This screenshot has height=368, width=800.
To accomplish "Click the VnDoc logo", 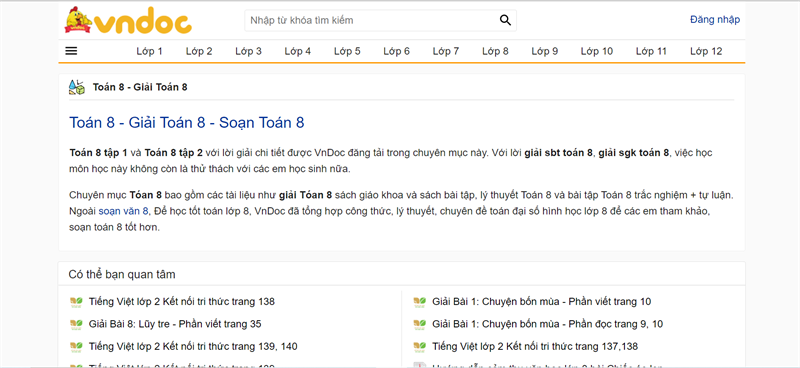I will pos(128,20).
